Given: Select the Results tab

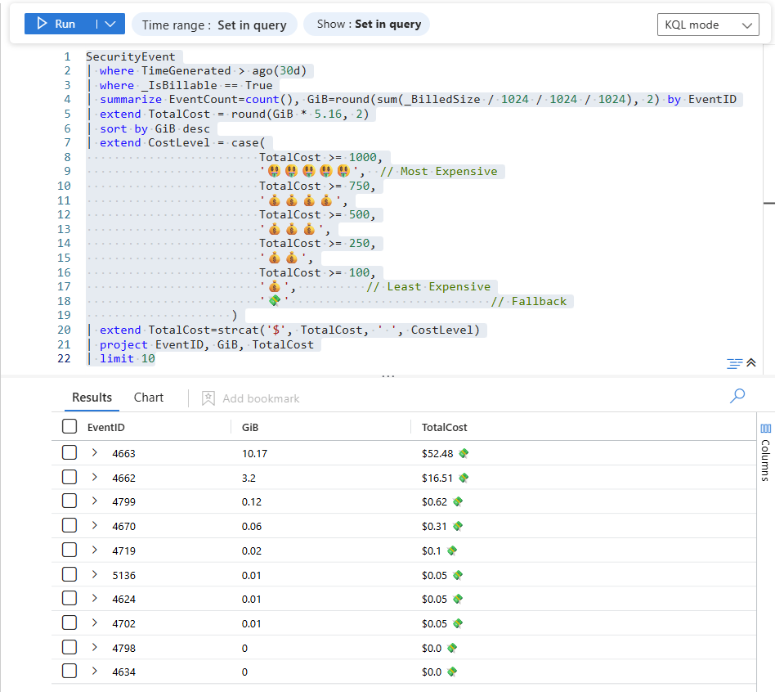Looking at the screenshot, I should tap(92, 398).
